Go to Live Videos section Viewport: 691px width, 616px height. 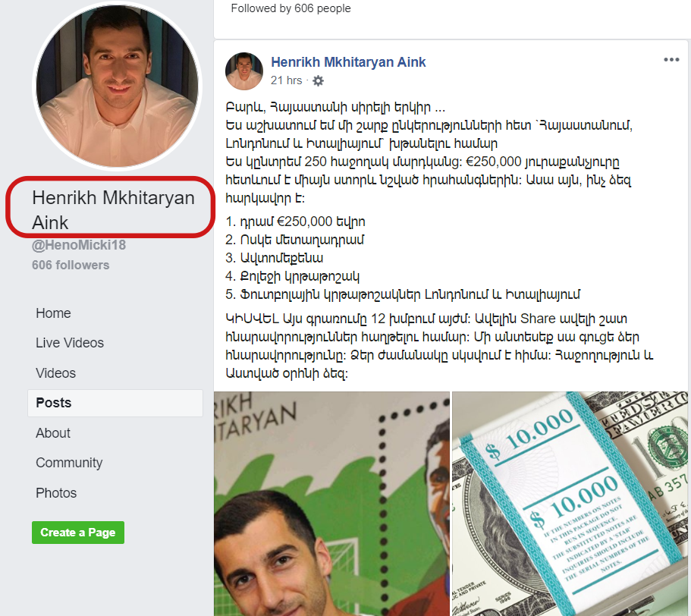(x=70, y=343)
